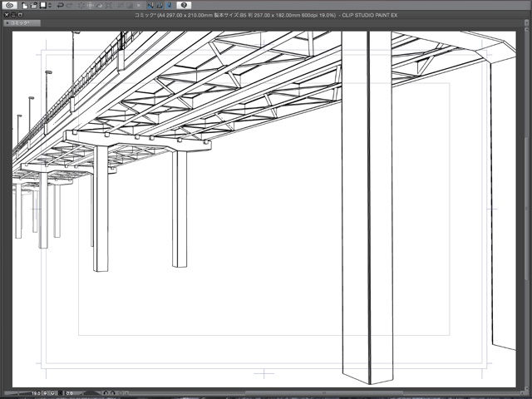Click the fit-to-screen button in status bar
The width and height of the screenshot is (532, 399).
tap(60, 393)
